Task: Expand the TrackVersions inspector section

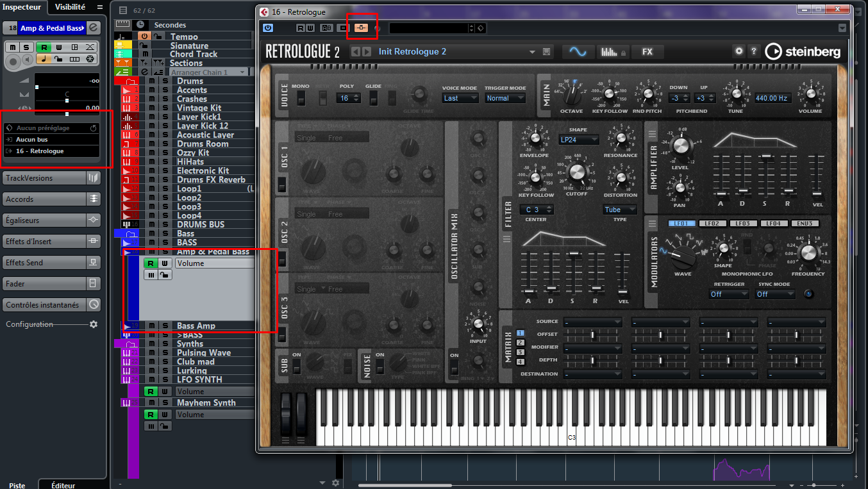Action: coord(52,178)
